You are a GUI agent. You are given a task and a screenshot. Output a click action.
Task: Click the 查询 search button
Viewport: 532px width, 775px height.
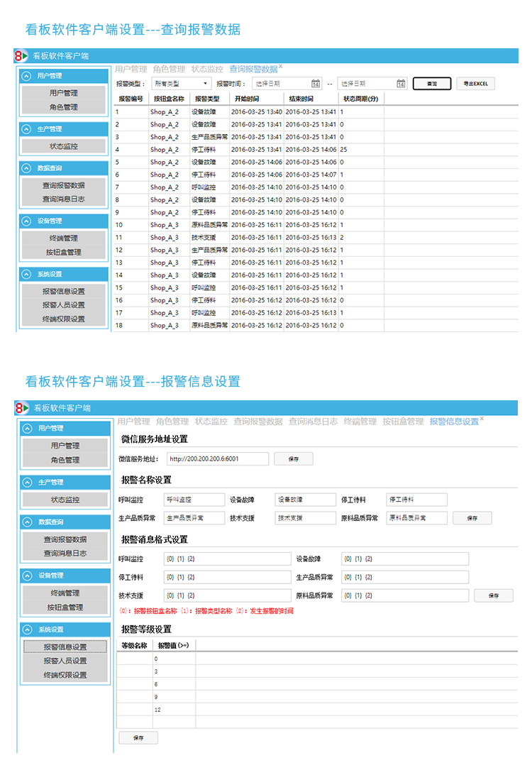coord(432,84)
